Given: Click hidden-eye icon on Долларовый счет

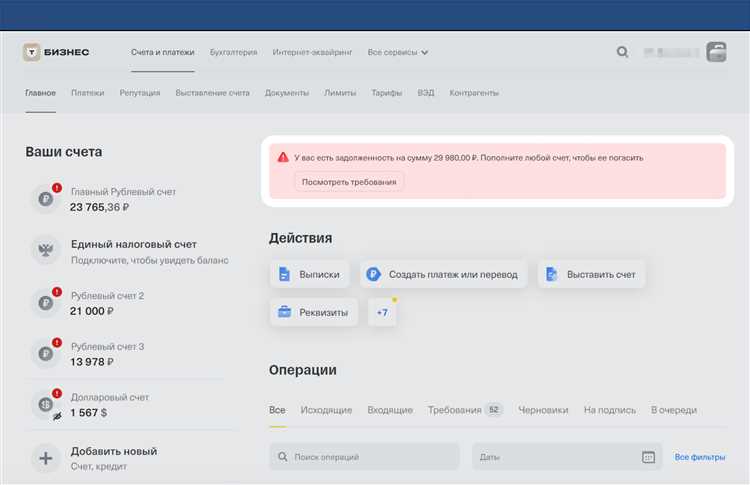Looking at the screenshot, I should click(57, 416).
